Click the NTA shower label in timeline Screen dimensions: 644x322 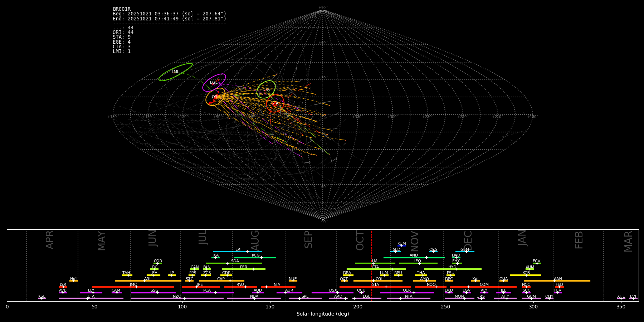click(x=409, y=297)
